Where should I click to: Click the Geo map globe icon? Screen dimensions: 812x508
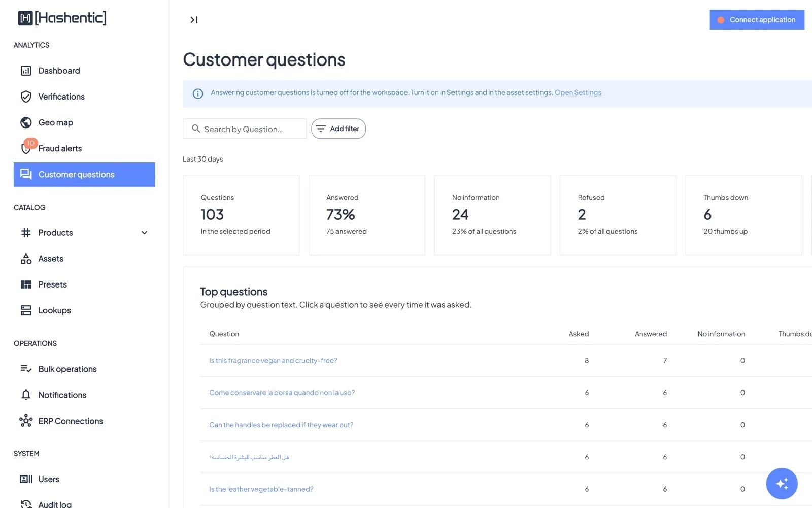point(26,122)
